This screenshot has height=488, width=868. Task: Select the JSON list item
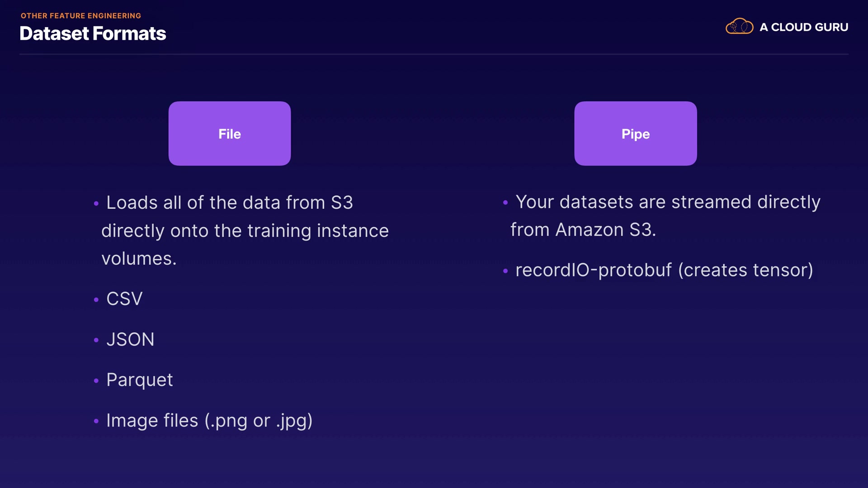(130, 339)
